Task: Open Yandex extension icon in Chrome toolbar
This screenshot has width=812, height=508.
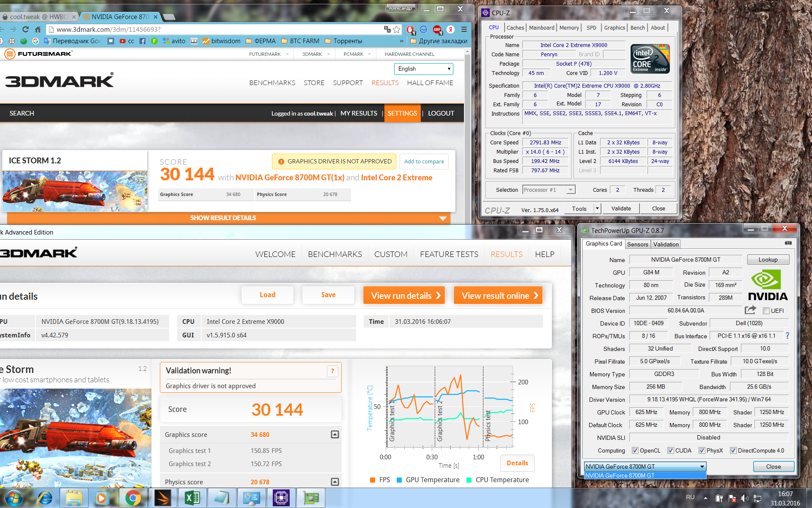Action: (x=451, y=29)
